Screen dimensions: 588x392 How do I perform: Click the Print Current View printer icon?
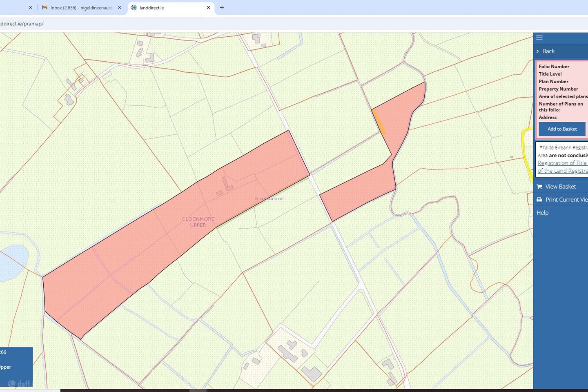coord(540,199)
